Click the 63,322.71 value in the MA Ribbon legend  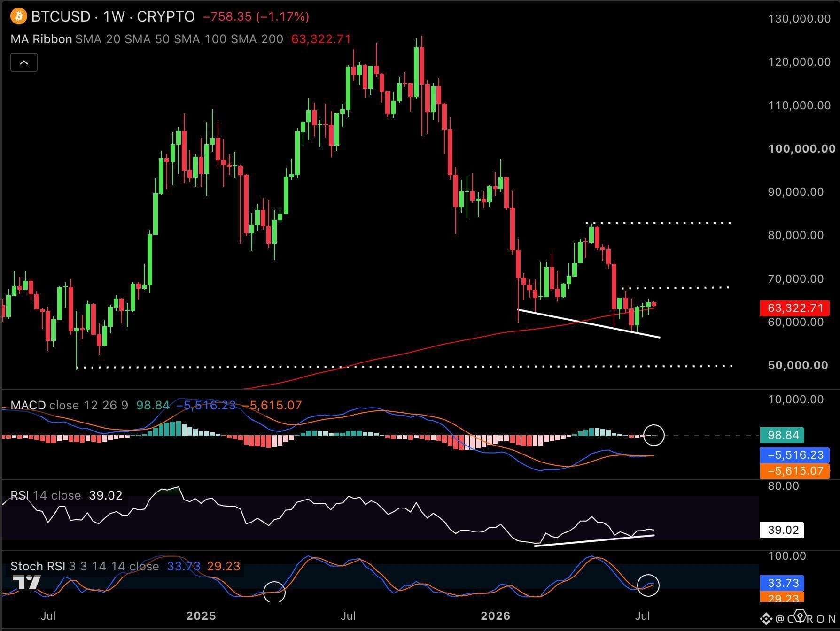(321, 39)
